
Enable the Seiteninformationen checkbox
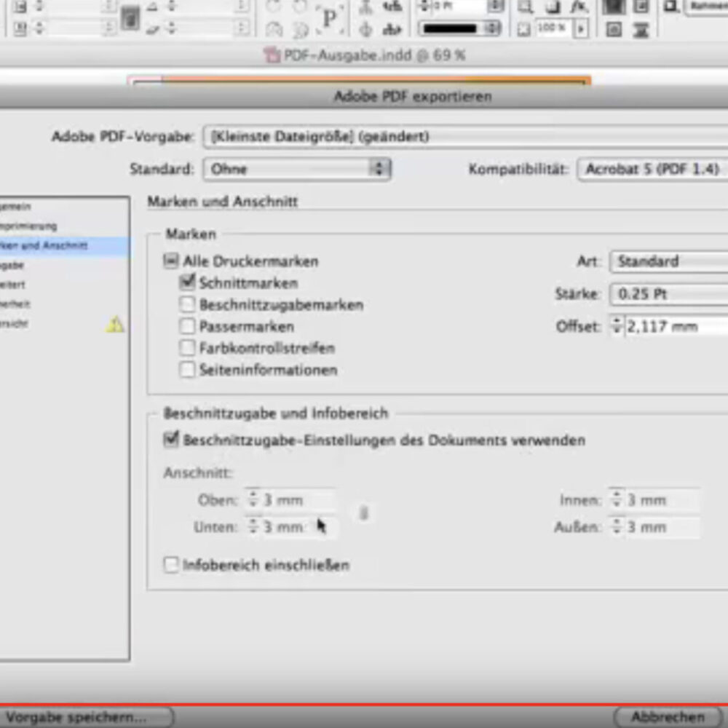coord(187,370)
